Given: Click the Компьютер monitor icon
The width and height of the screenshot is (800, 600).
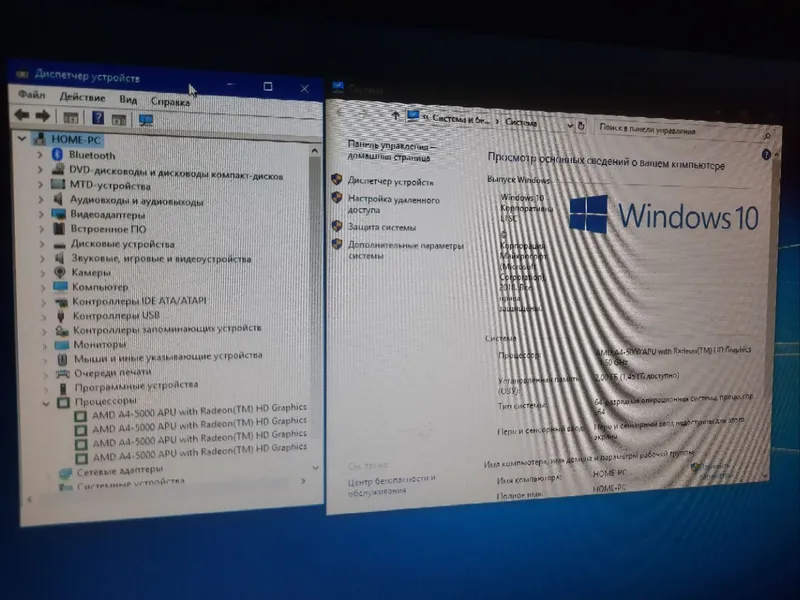Looking at the screenshot, I should [60, 286].
